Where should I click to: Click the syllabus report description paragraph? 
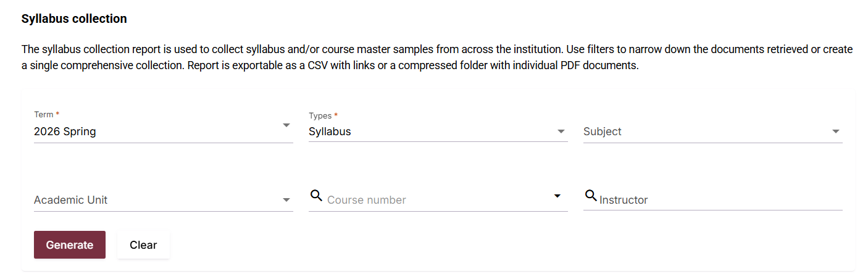pos(432,57)
